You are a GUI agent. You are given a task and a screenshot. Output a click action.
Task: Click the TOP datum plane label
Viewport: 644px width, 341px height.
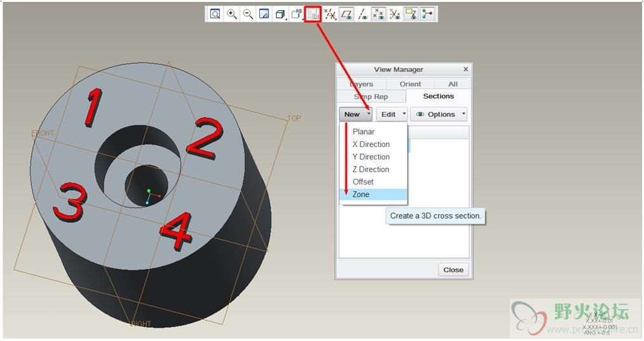pyautogui.click(x=294, y=118)
